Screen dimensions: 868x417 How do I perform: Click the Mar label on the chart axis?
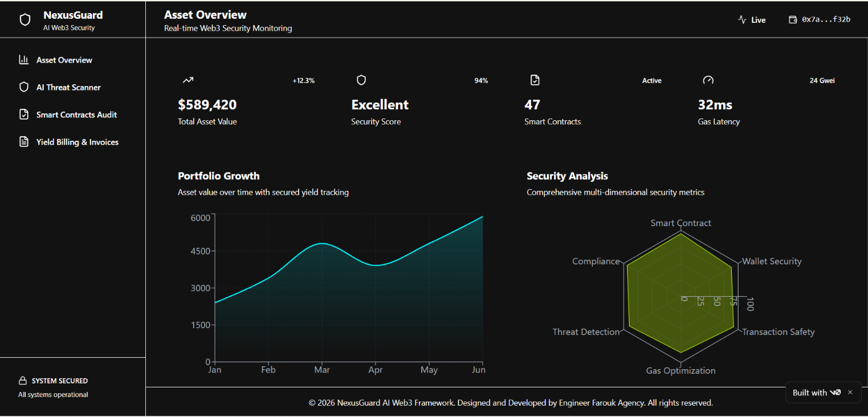tap(322, 370)
